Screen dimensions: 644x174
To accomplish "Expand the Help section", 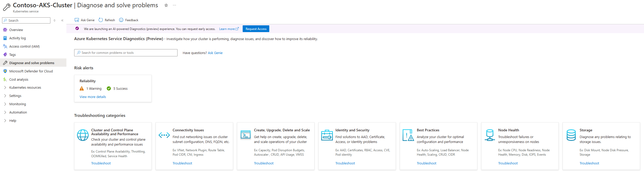I will (x=5, y=120).
